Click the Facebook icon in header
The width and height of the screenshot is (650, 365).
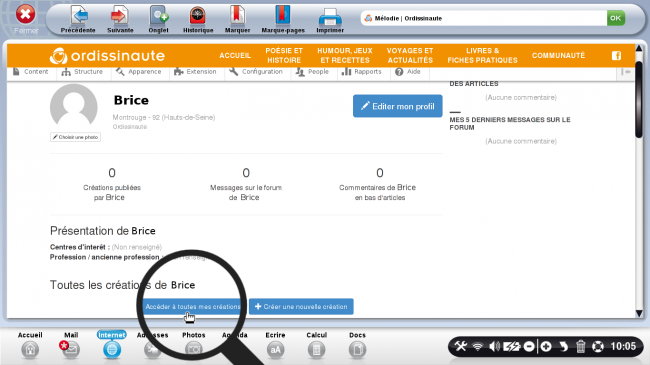click(x=616, y=56)
